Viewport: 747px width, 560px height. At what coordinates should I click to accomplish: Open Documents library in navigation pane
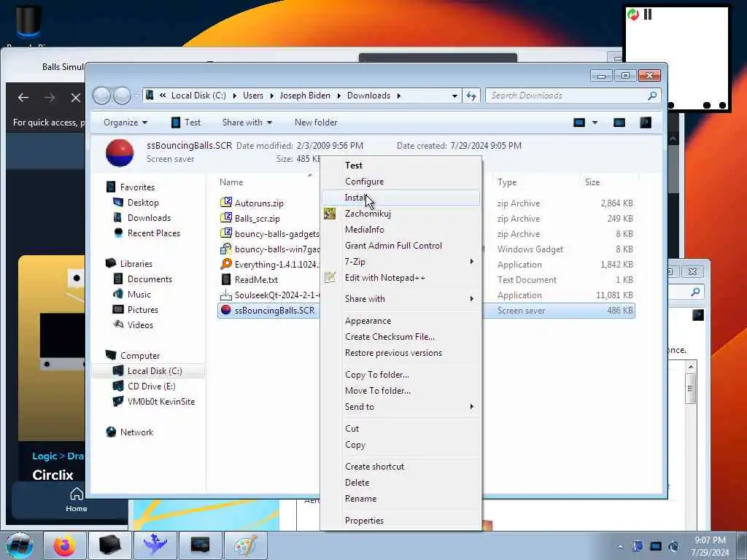[150, 279]
